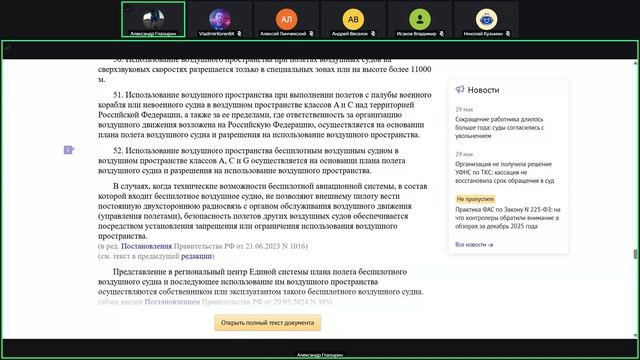Click muted mic icon next to VladimirKoren84
This screenshot has width=640, height=360.
click(x=240, y=34)
